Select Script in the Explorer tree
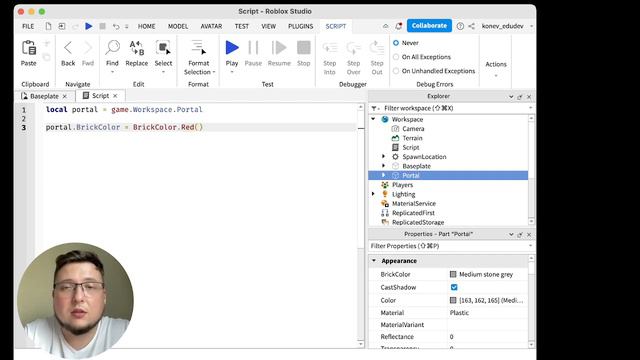 (411, 147)
